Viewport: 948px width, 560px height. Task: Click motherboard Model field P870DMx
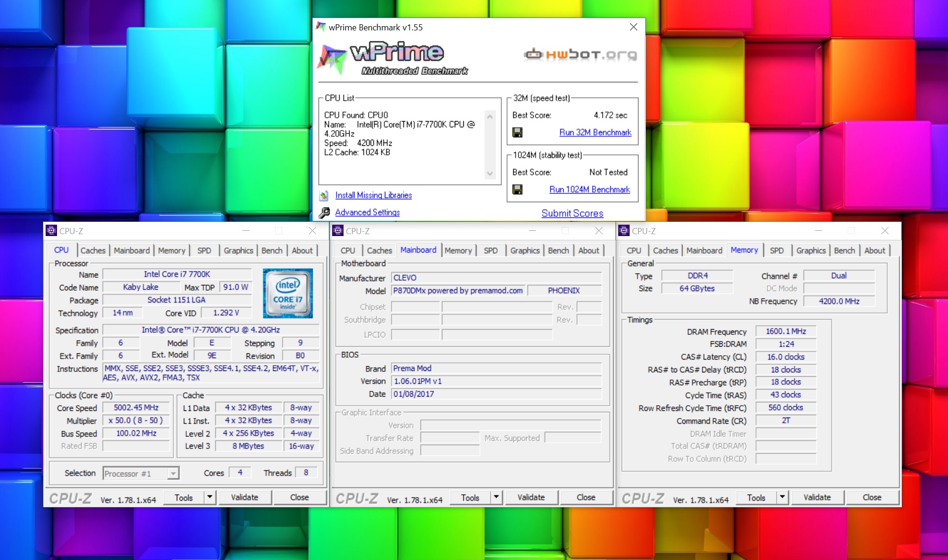point(458,290)
